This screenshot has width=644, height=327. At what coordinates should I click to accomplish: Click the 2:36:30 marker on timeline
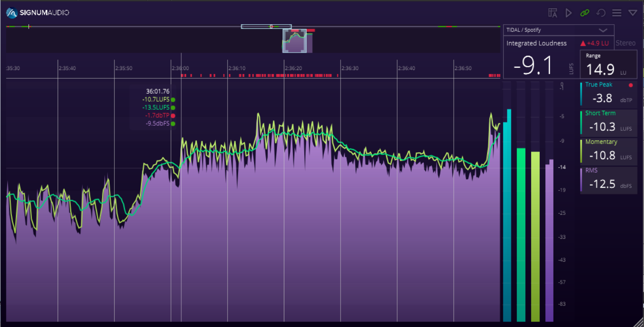click(350, 68)
